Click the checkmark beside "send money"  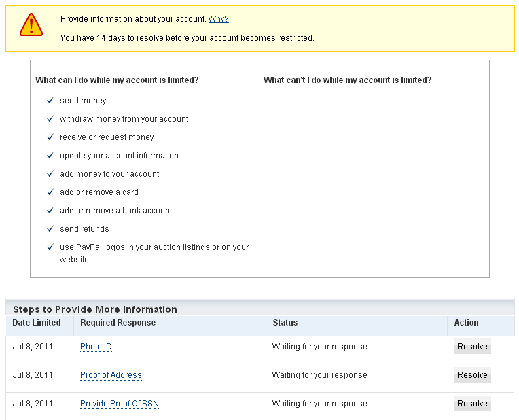click(x=50, y=101)
